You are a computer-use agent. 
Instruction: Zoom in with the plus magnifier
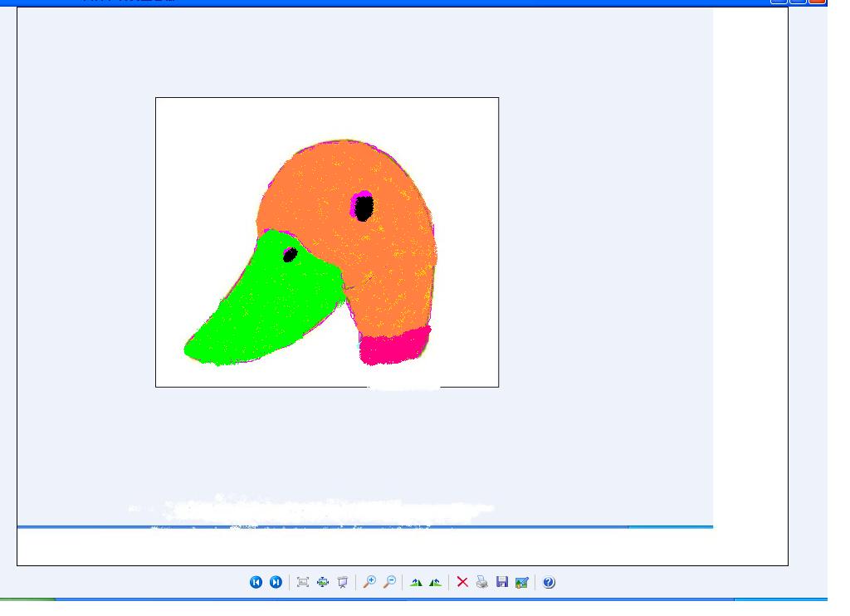tap(369, 582)
